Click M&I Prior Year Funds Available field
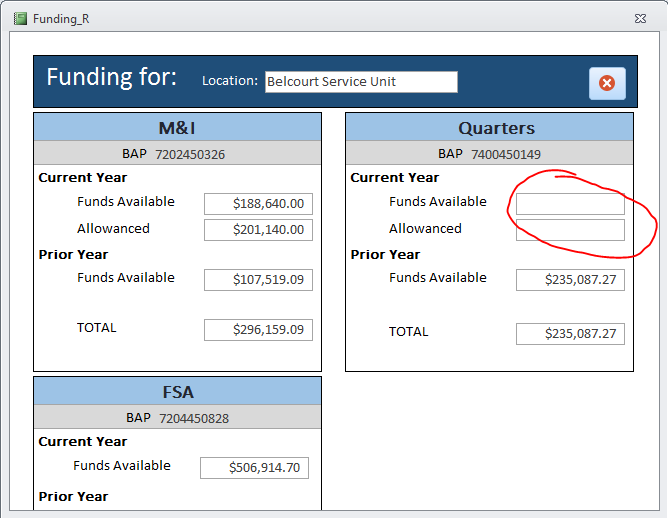Viewport: 668px width, 518px height. click(x=258, y=280)
